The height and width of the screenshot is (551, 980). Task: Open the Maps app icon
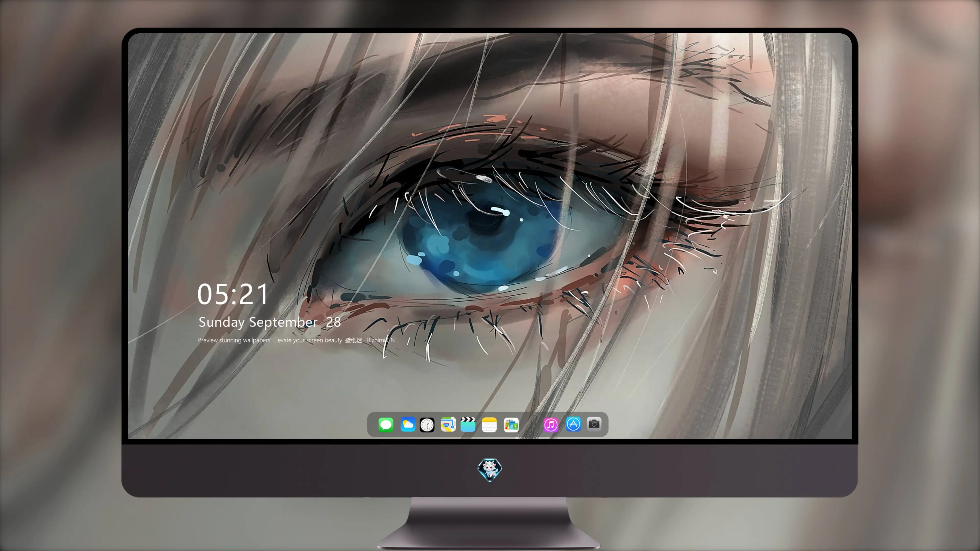tap(448, 424)
